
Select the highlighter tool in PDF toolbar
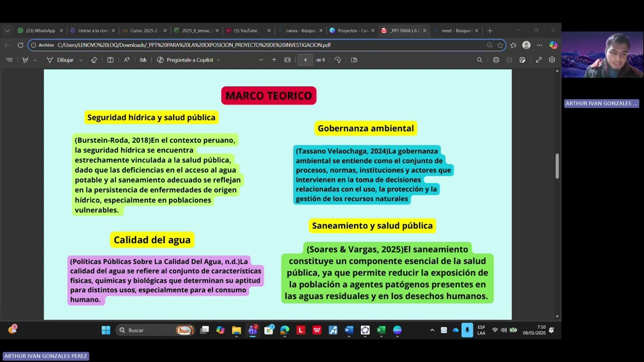(x=25, y=60)
